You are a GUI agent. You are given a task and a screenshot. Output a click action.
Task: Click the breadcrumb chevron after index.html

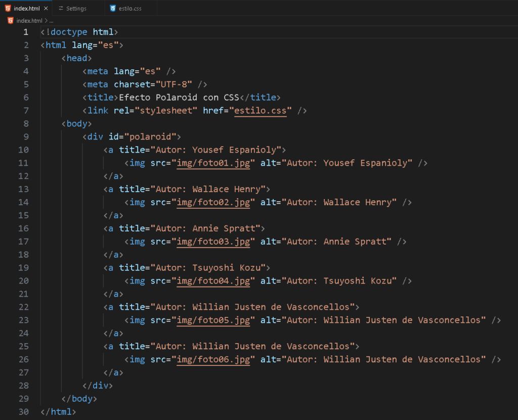pyautogui.click(x=46, y=21)
